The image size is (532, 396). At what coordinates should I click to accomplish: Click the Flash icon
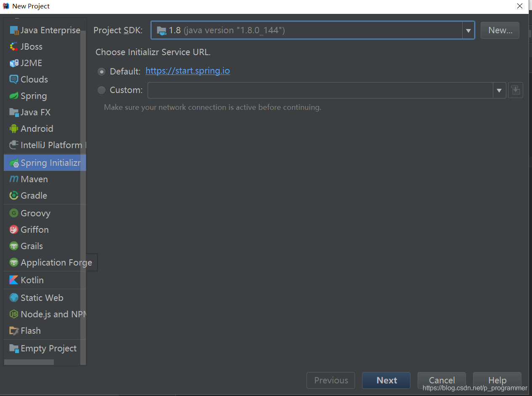pyautogui.click(x=14, y=331)
